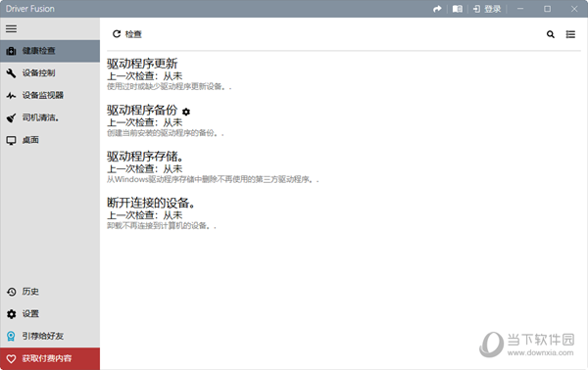
Task: Open 桌面 desktop sidebar item
Action: [50, 140]
